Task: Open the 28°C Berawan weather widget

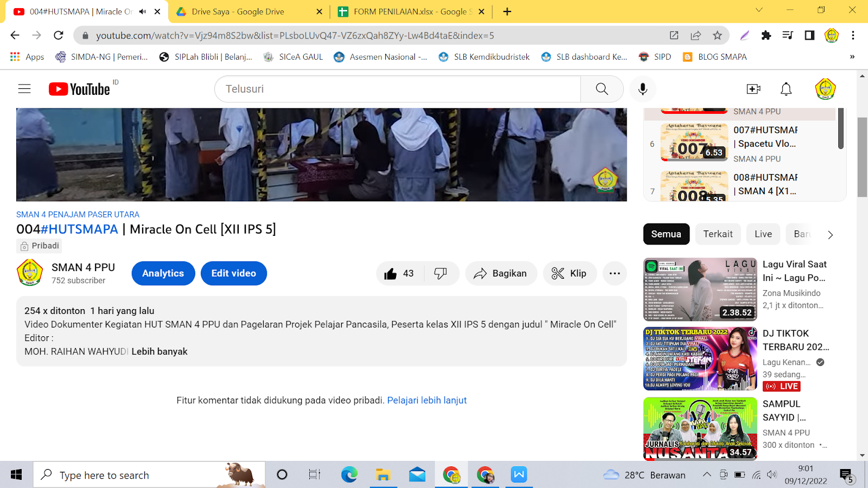Action: (x=644, y=475)
